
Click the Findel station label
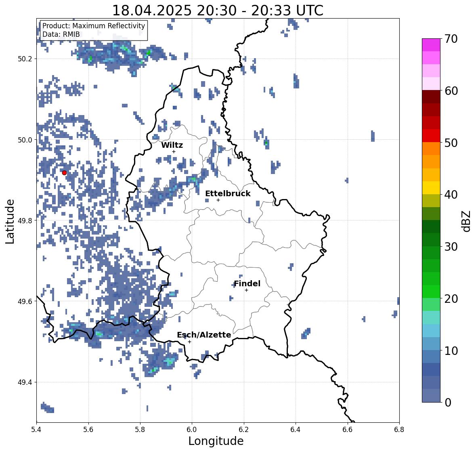pos(247,283)
